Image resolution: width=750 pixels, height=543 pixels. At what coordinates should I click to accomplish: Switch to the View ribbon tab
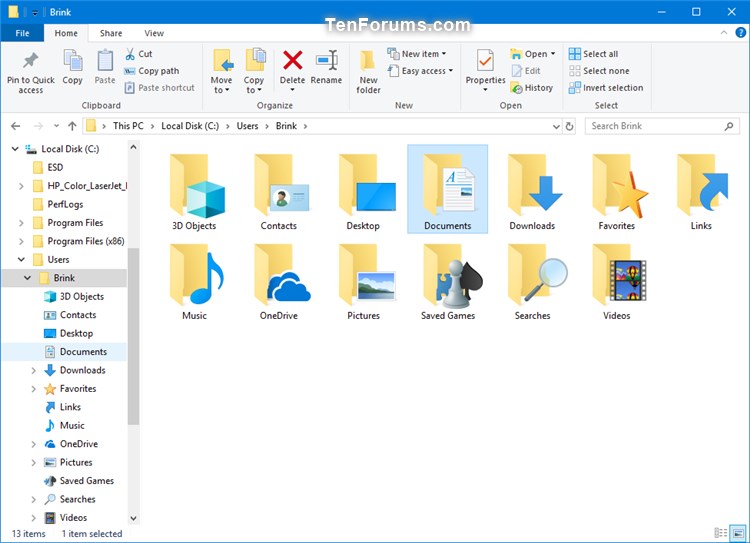(x=154, y=33)
